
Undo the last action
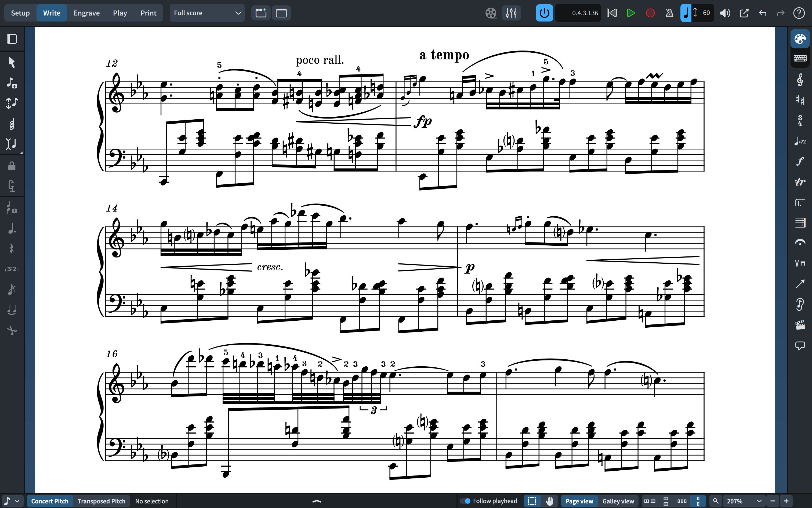click(x=762, y=13)
